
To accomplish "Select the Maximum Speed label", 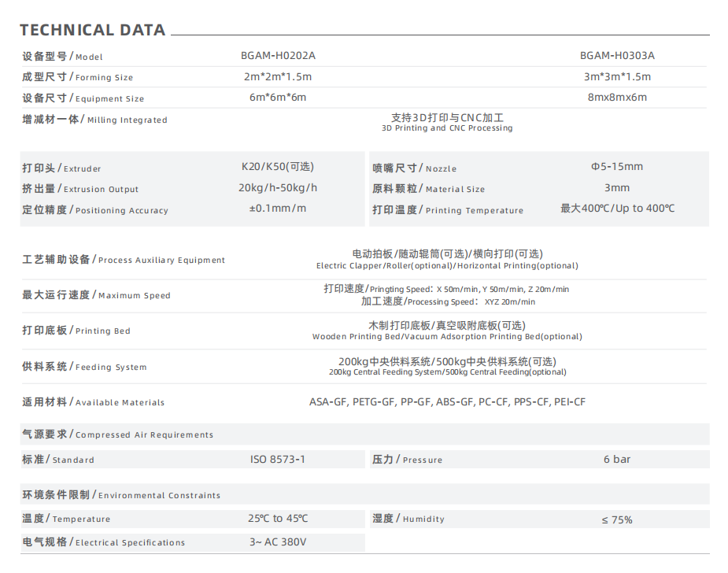I will (96, 295).
